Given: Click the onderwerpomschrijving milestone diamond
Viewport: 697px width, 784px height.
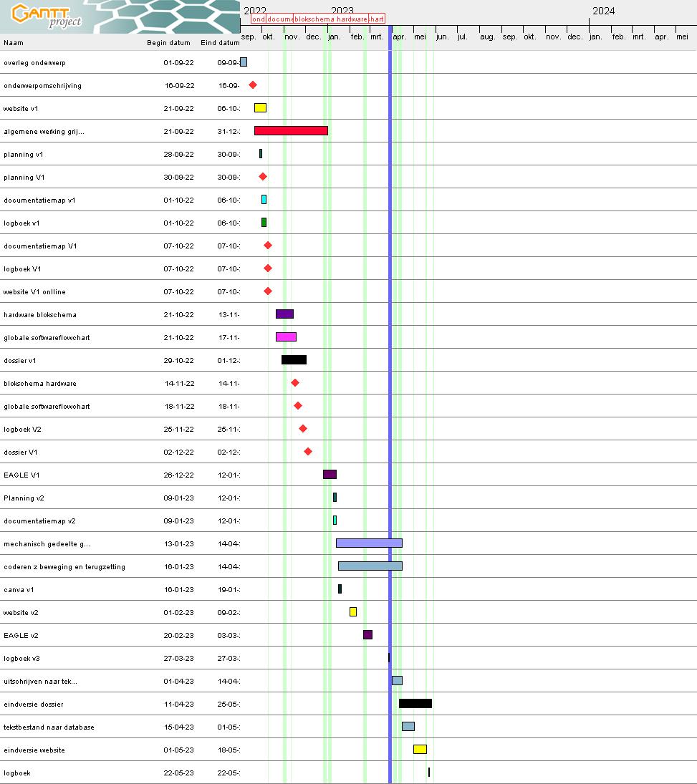Looking at the screenshot, I should [253, 85].
